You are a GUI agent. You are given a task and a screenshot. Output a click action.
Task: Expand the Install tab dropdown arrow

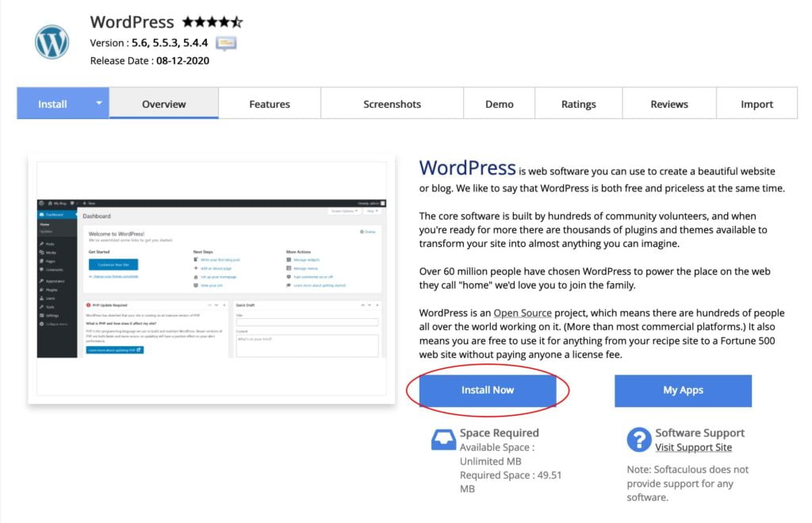(99, 103)
